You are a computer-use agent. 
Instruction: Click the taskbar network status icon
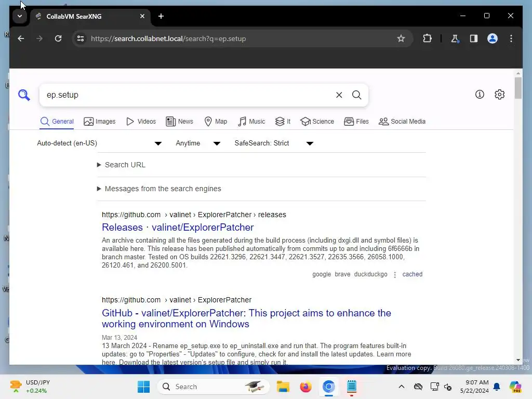tap(434, 387)
